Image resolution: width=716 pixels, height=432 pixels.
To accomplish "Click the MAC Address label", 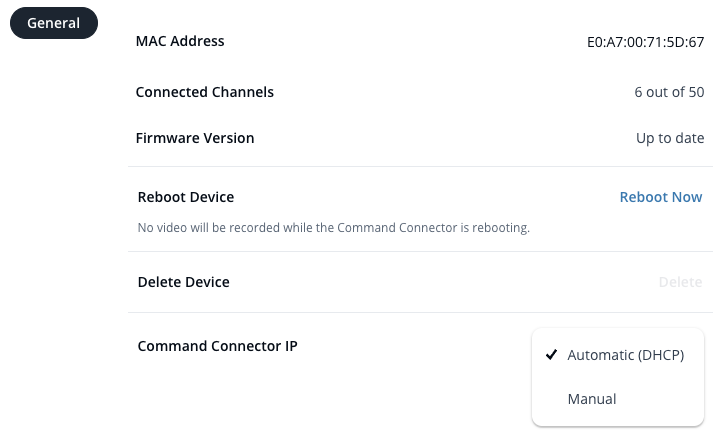I will pyautogui.click(x=180, y=41).
